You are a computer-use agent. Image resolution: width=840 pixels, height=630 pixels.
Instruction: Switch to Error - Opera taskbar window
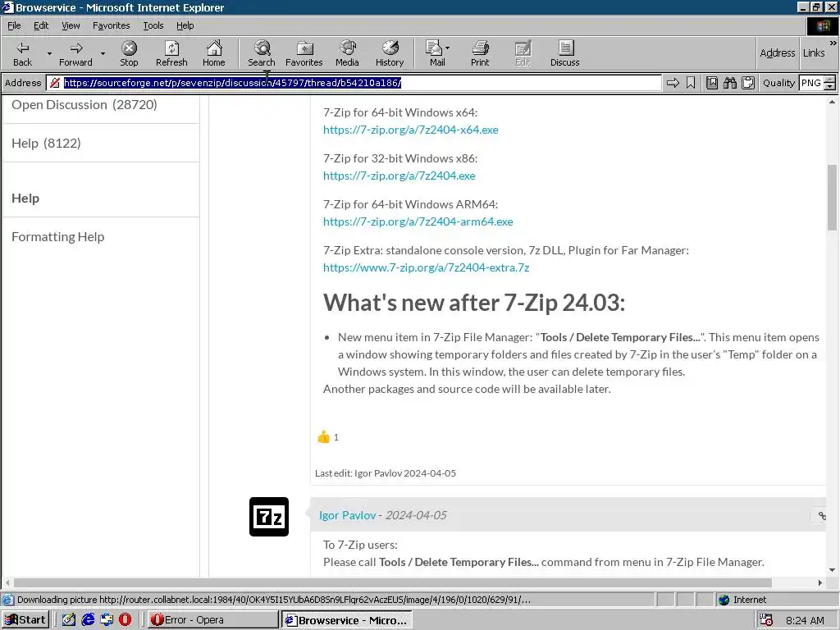pos(213,620)
